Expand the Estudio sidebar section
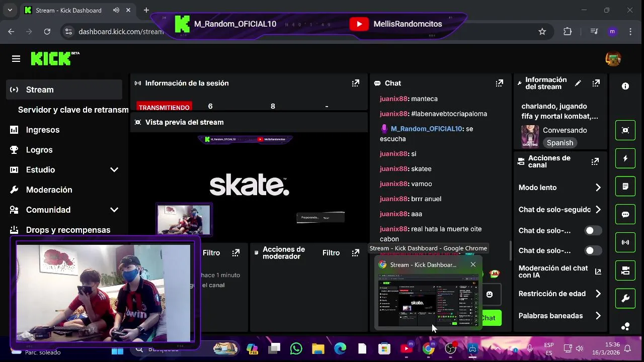This screenshot has height=362, width=644. 114,169
